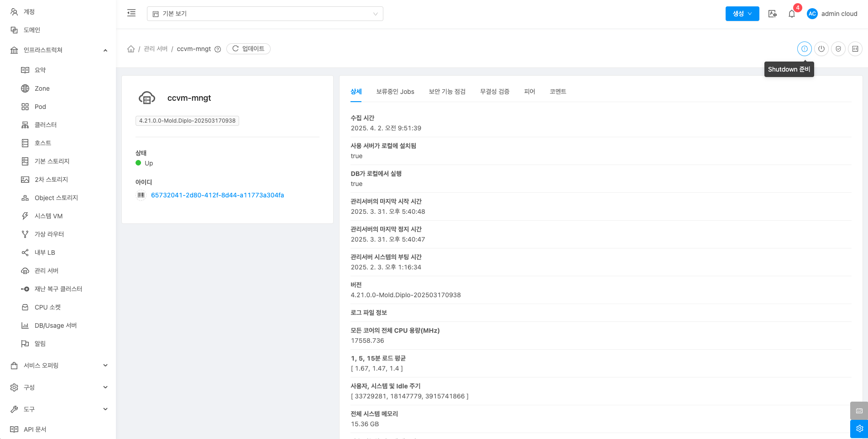This screenshot has width=868, height=439.
Task: Click the shield security check icon
Action: 838,49
